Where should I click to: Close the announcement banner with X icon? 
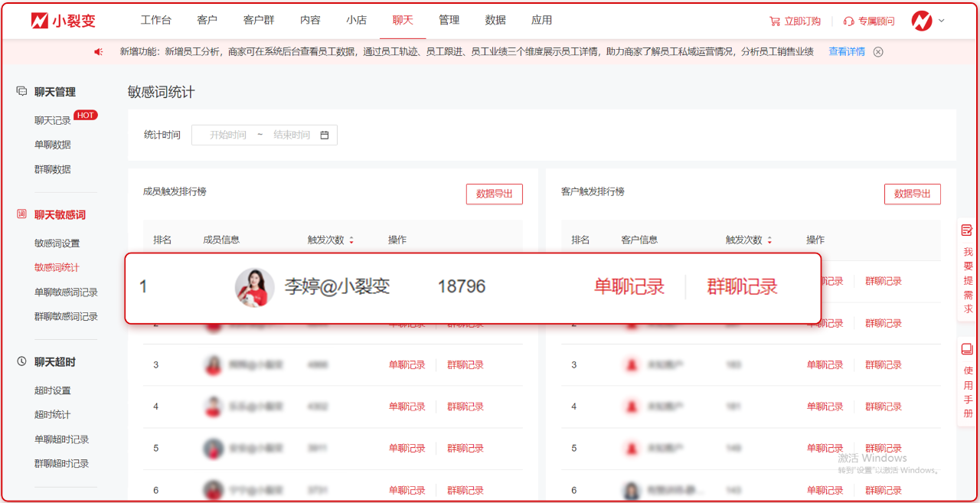878,52
